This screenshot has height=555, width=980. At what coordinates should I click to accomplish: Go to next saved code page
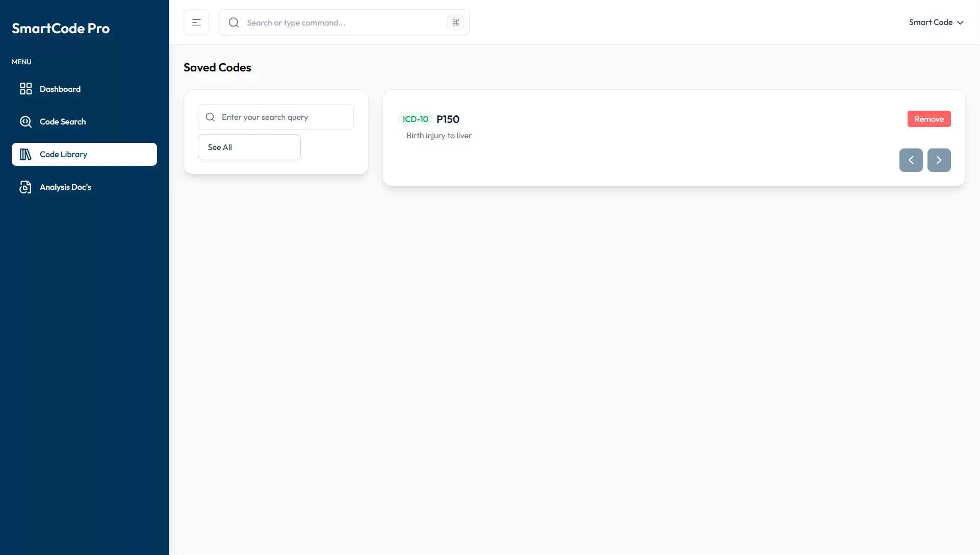[x=939, y=160]
